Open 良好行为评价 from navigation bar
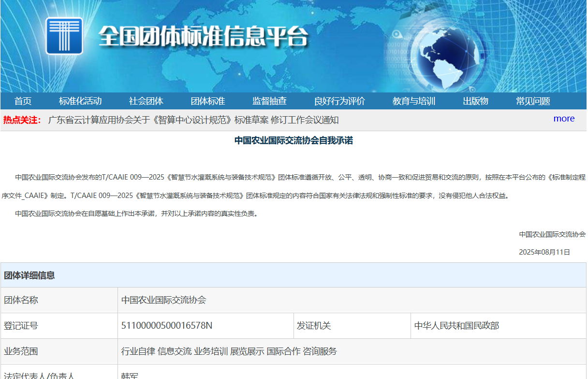 339,101
